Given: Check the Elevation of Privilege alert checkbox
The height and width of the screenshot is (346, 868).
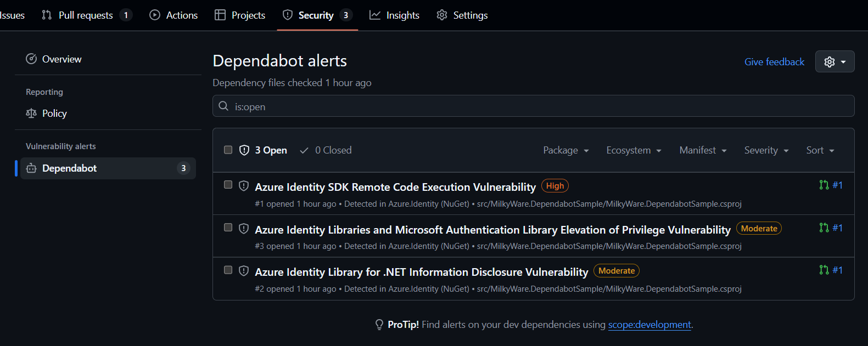Looking at the screenshot, I should coord(228,227).
